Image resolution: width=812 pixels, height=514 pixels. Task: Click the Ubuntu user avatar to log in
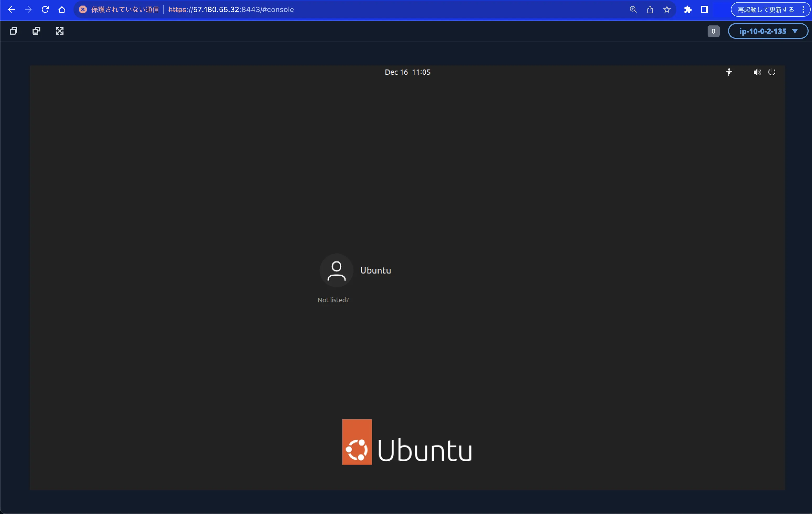336,270
